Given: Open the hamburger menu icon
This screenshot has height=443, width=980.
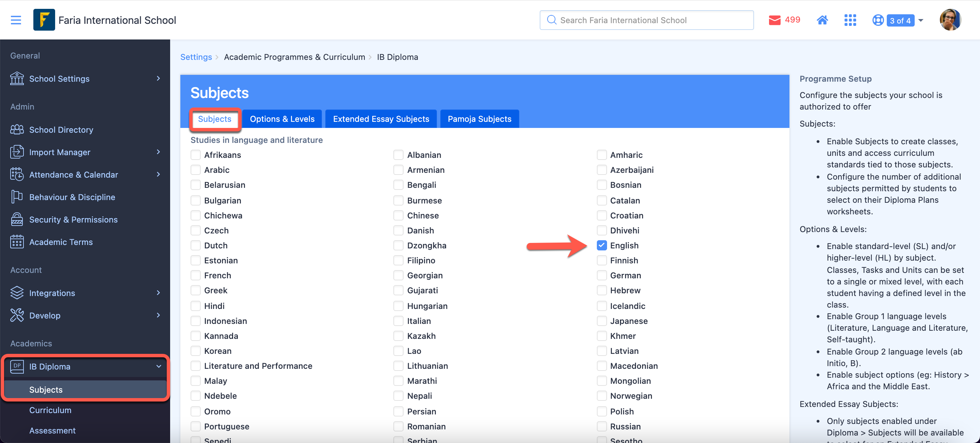Looking at the screenshot, I should pos(16,20).
